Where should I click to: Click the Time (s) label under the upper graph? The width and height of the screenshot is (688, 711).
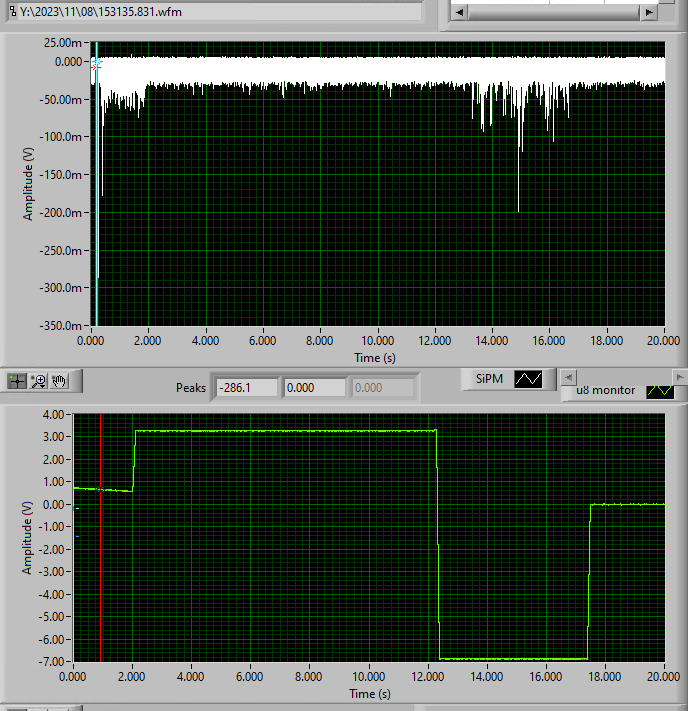(375, 358)
